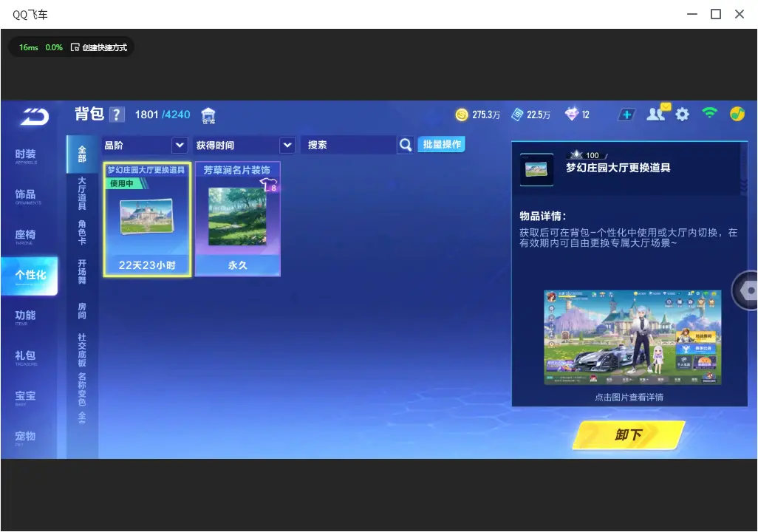Maximize the QQ飞车 window
758x532 pixels.
coord(715,14)
